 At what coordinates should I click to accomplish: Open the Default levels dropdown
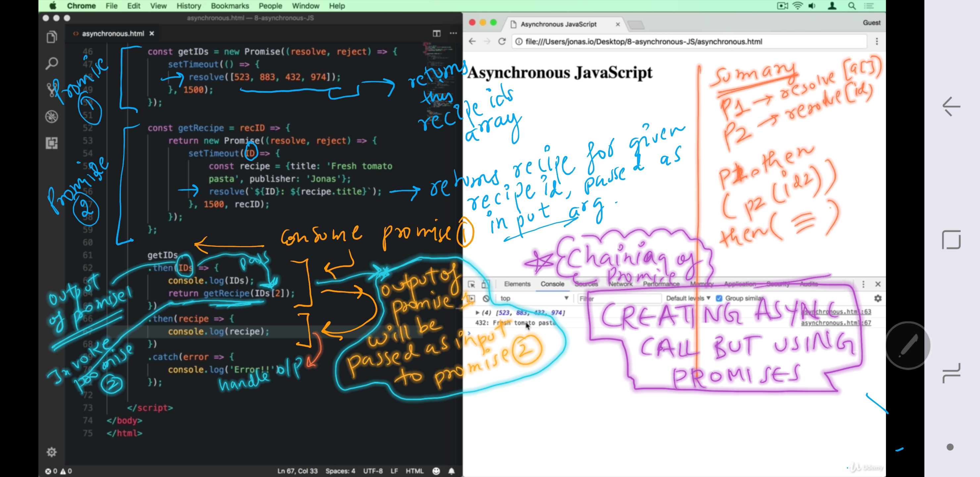(688, 298)
